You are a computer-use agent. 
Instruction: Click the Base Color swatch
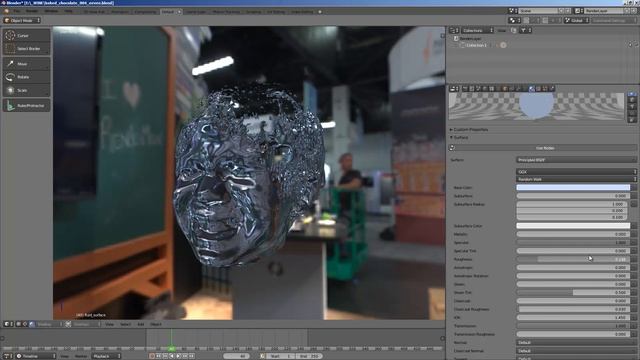pos(573,187)
